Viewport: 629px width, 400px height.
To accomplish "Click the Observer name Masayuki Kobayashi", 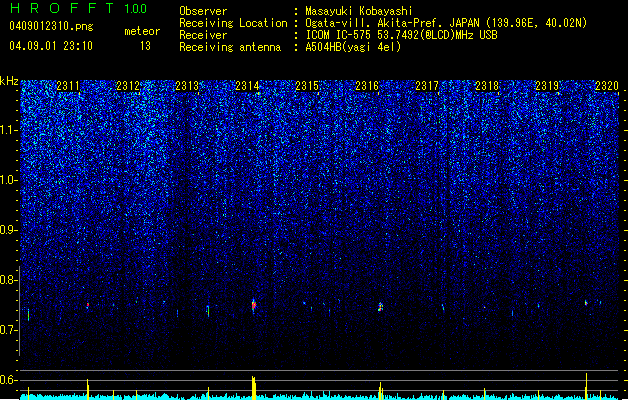I will [359, 11].
